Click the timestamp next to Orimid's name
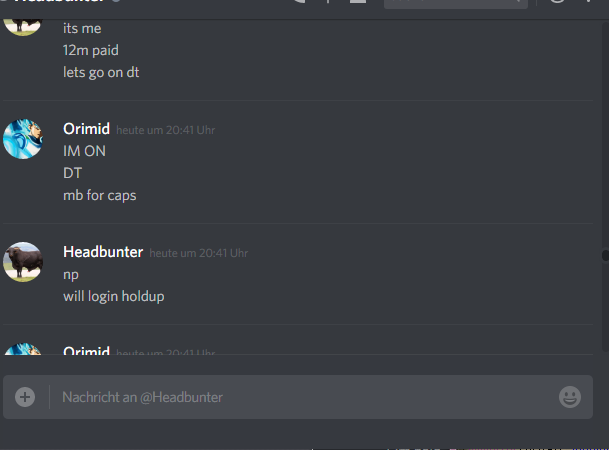The image size is (609, 450). tap(165, 130)
